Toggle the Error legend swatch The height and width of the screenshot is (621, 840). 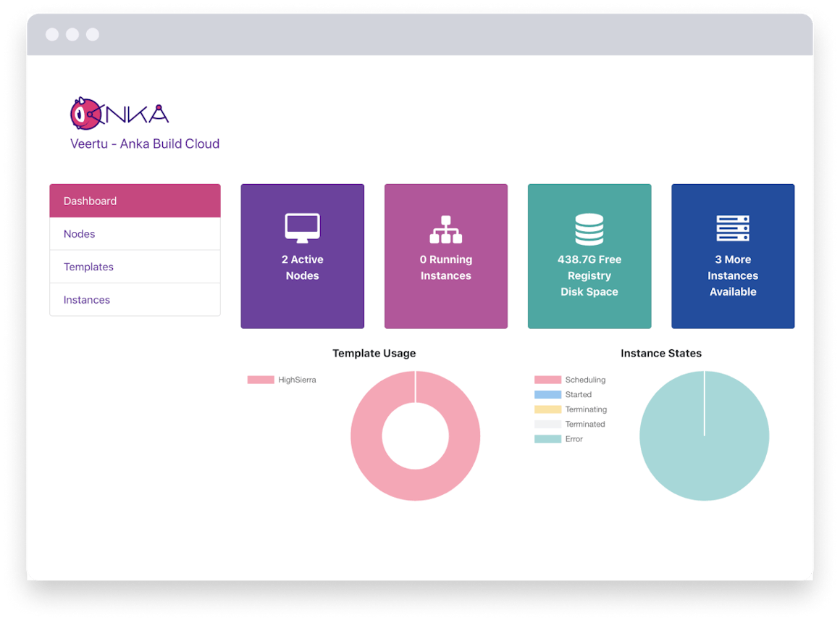[x=547, y=438]
